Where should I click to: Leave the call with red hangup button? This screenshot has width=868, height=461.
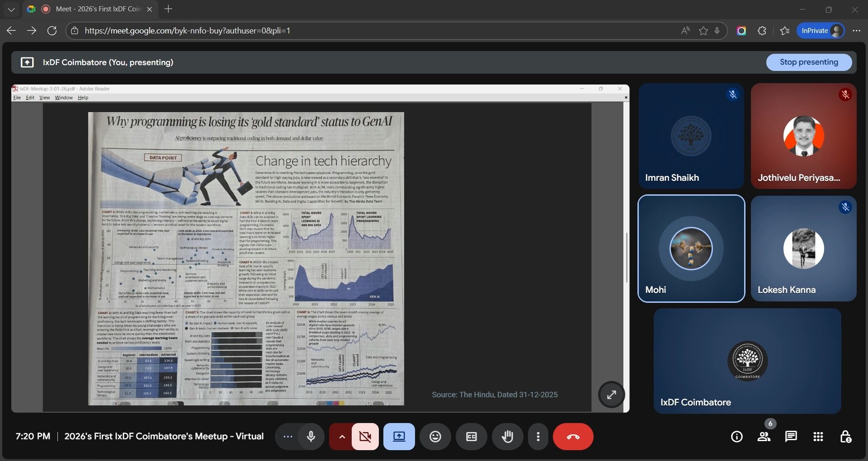(573, 437)
